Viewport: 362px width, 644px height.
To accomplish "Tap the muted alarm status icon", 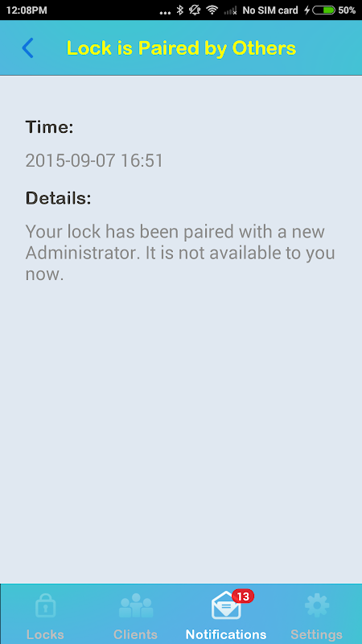I will (x=195, y=10).
